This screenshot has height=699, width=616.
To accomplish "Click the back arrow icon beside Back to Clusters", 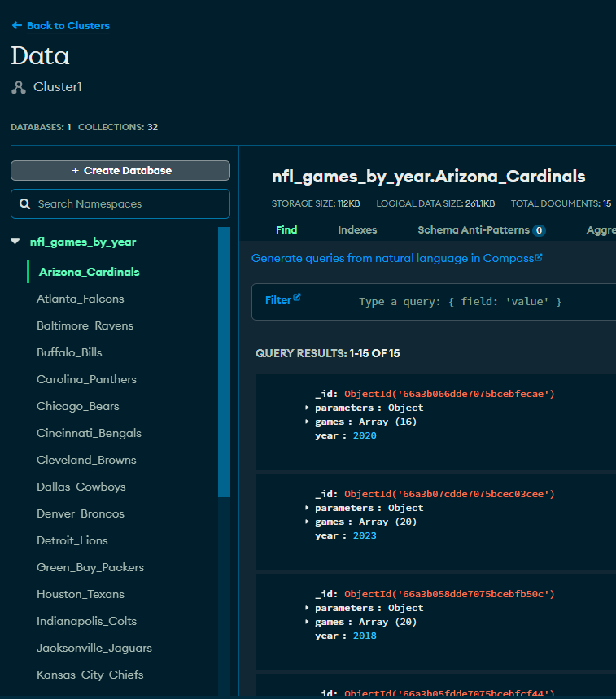I will click(17, 25).
